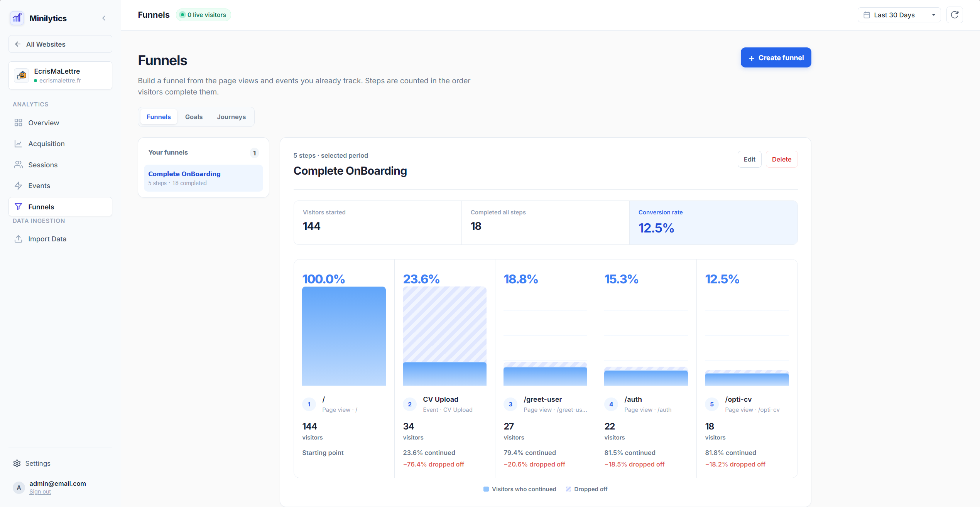Click the '81.8% continued' text
The image size is (980, 507).
pos(730,453)
